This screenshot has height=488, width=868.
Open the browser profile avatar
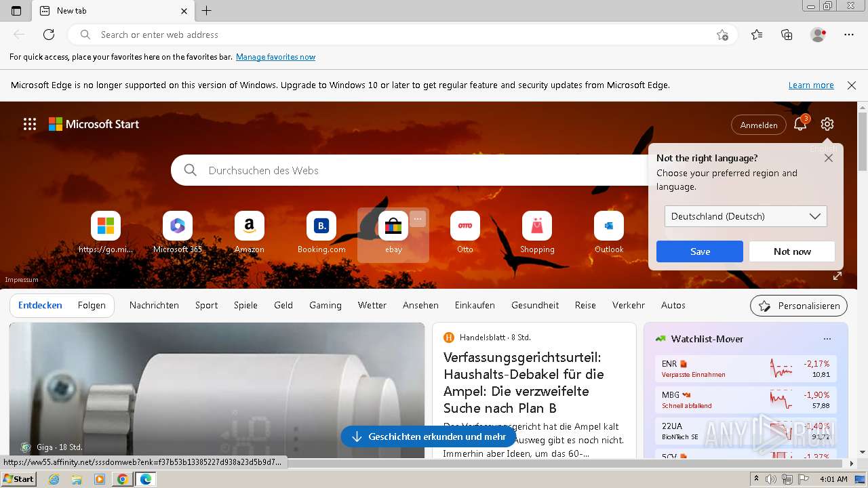[x=818, y=35]
